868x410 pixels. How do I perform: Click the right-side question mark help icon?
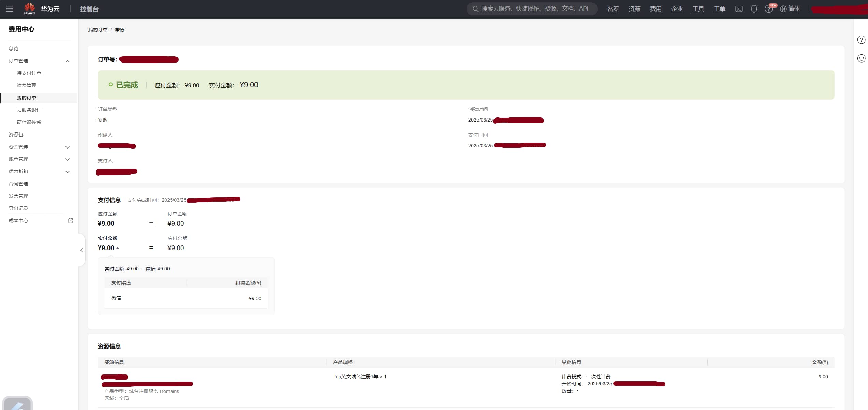(861, 40)
